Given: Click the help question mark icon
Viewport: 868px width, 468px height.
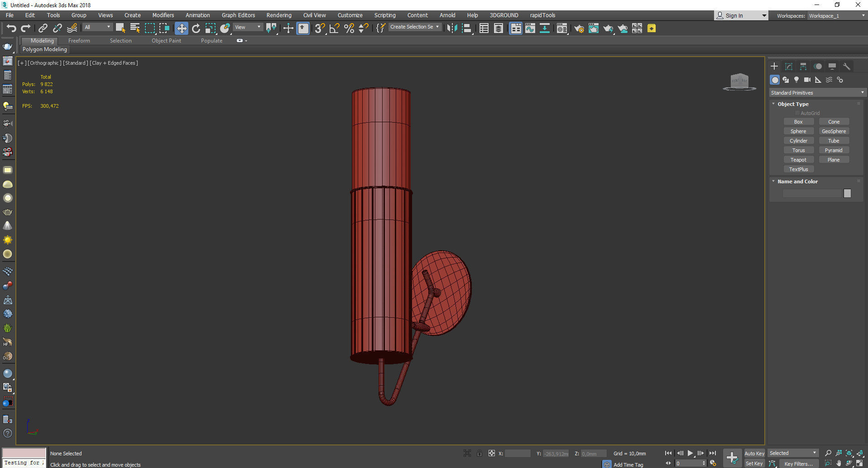Looking at the screenshot, I should (x=8, y=433).
